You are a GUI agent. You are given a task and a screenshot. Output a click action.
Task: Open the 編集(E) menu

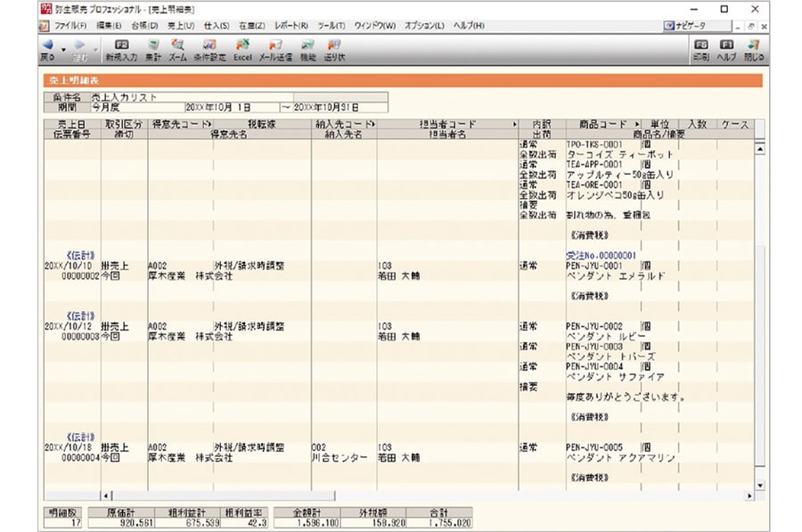pyautogui.click(x=109, y=26)
